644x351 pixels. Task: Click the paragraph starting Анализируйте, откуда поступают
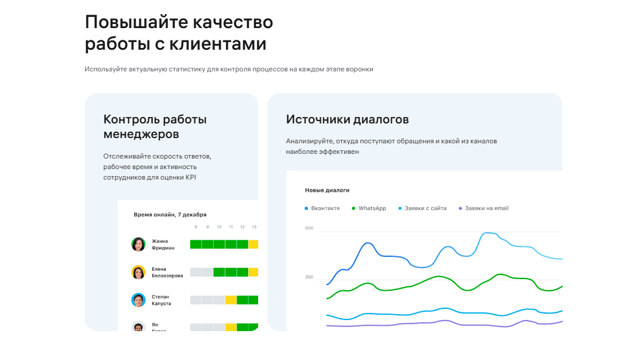[x=391, y=146]
